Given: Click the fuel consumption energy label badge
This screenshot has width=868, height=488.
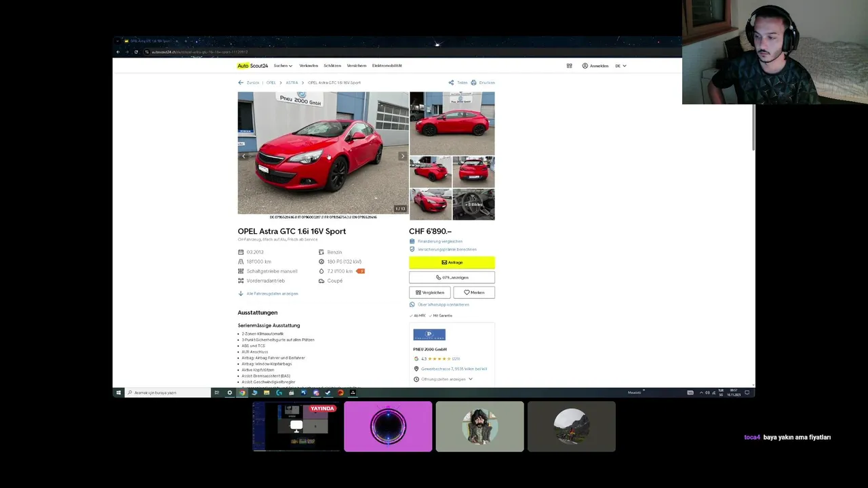Looking at the screenshot, I should coord(361,271).
